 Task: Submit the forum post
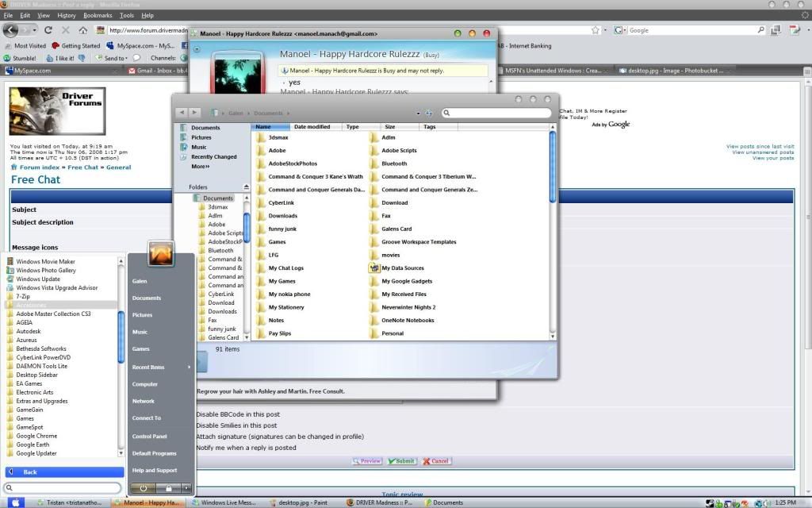[x=401, y=461]
